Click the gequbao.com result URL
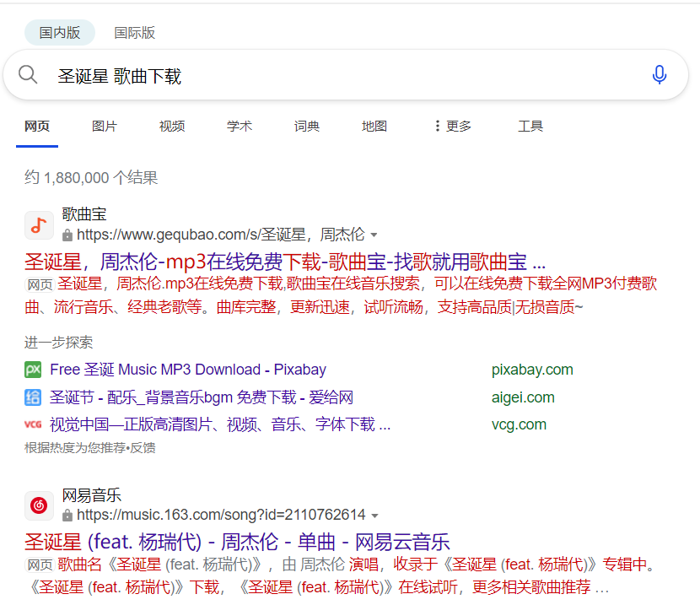This screenshot has width=700, height=605. pyautogui.click(x=220, y=235)
